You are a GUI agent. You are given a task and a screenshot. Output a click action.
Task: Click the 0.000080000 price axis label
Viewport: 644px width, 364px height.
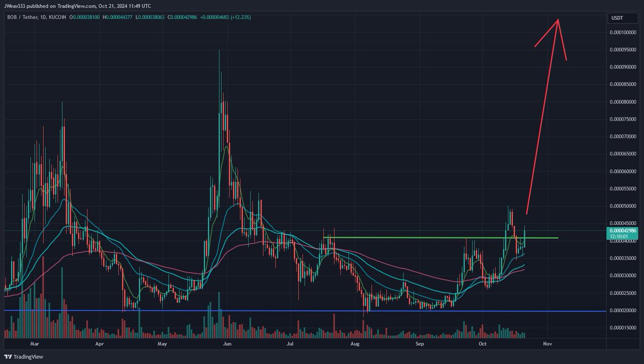623,102
